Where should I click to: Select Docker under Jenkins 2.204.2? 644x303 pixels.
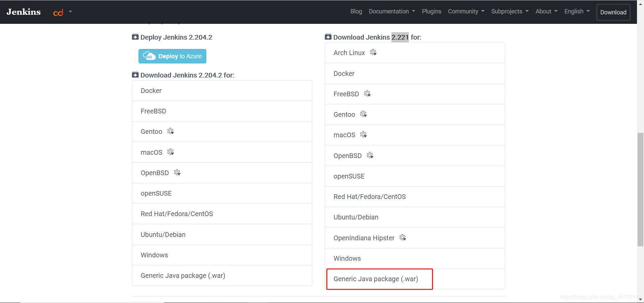click(x=222, y=91)
